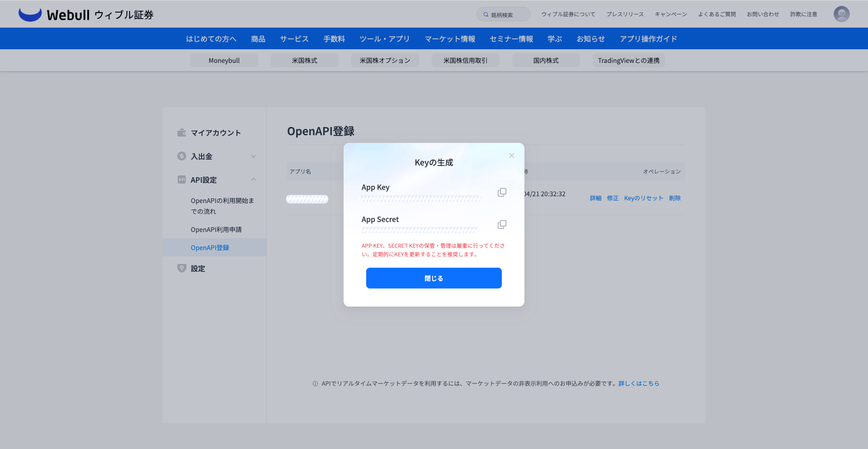Open the 詳細 link in operations
The image size is (868, 449).
point(595,198)
